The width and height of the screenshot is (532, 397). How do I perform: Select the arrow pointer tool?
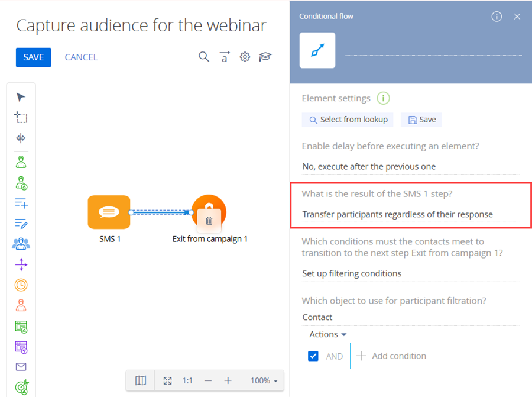pyautogui.click(x=21, y=98)
